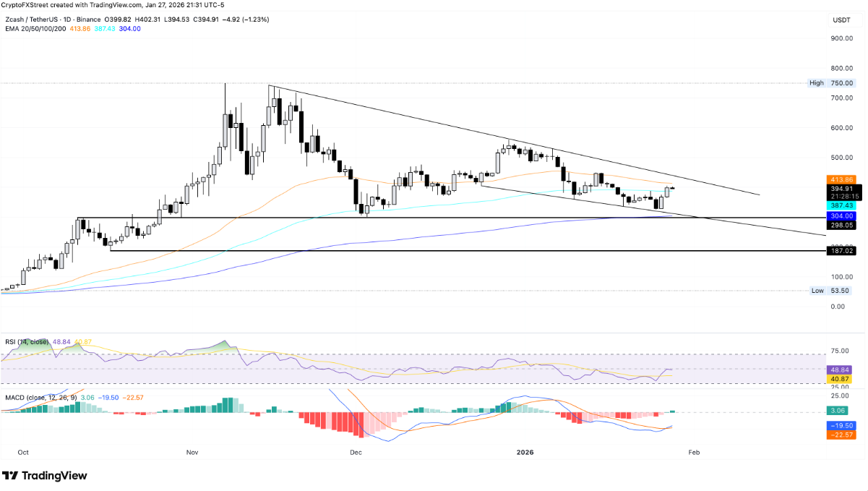
Task: Click the RSI value badge 48.84
Action: pos(839,370)
